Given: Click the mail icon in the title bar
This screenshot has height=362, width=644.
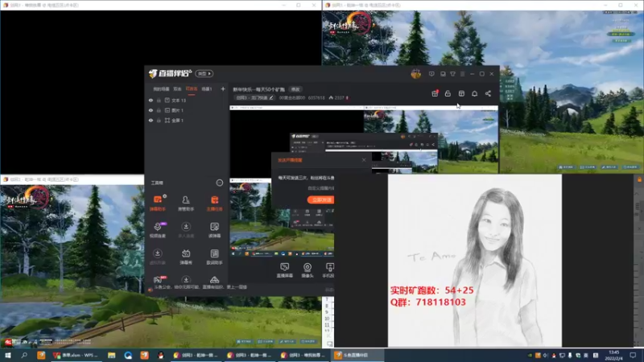Looking at the screenshot, I should [x=443, y=74].
